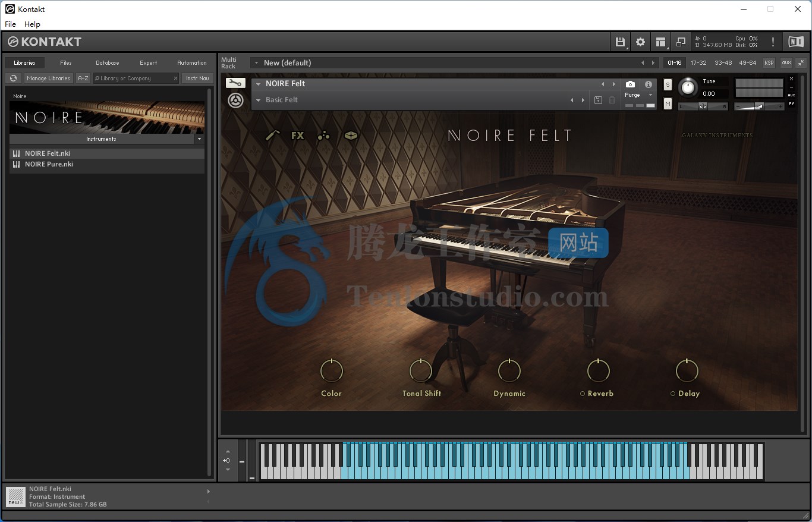Open the Help menu
The image size is (812, 522).
(x=32, y=24)
